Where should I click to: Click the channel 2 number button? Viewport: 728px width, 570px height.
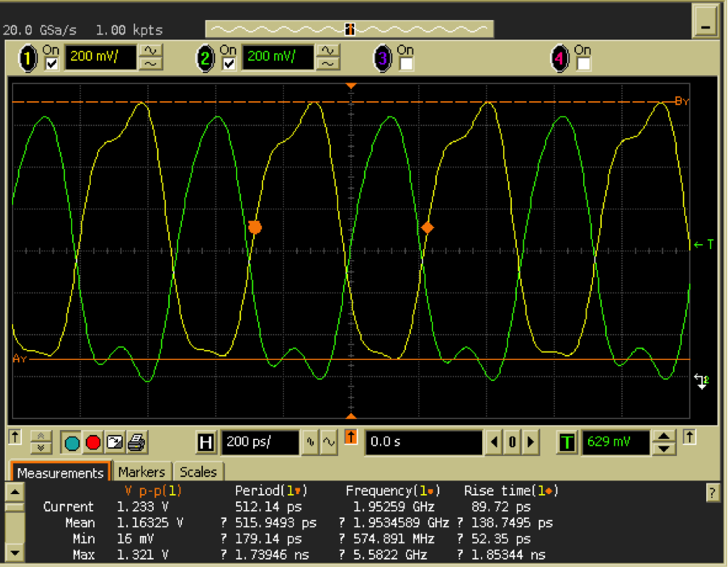point(205,58)
